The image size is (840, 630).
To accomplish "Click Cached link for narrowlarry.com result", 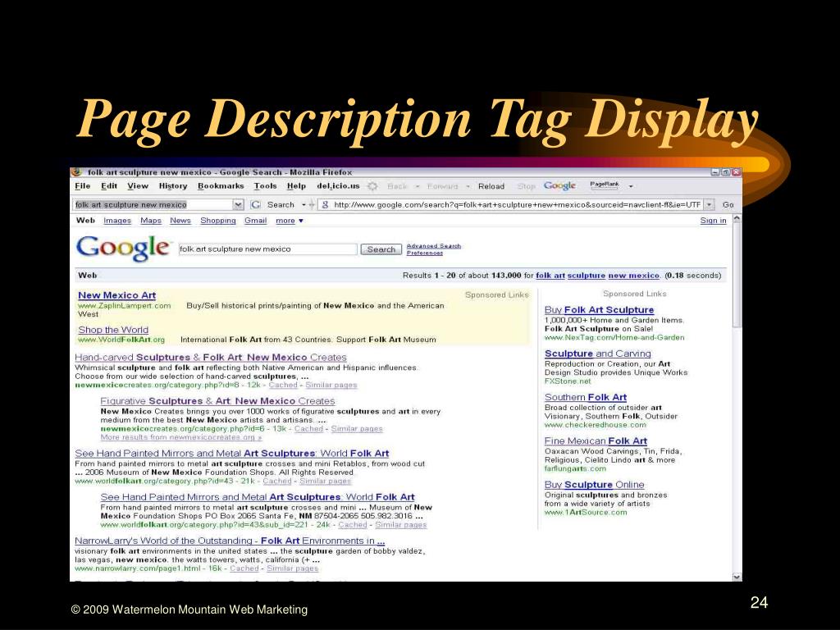I will 244,568.
